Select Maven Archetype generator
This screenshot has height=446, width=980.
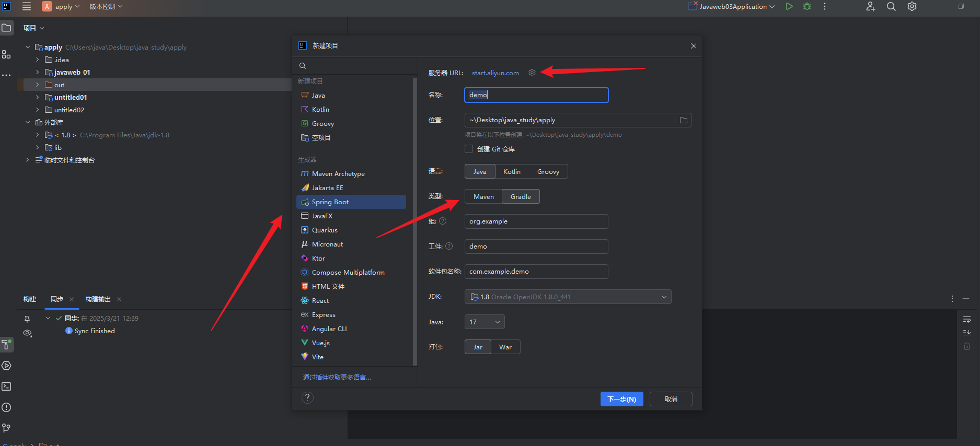[x=351, y=173]
